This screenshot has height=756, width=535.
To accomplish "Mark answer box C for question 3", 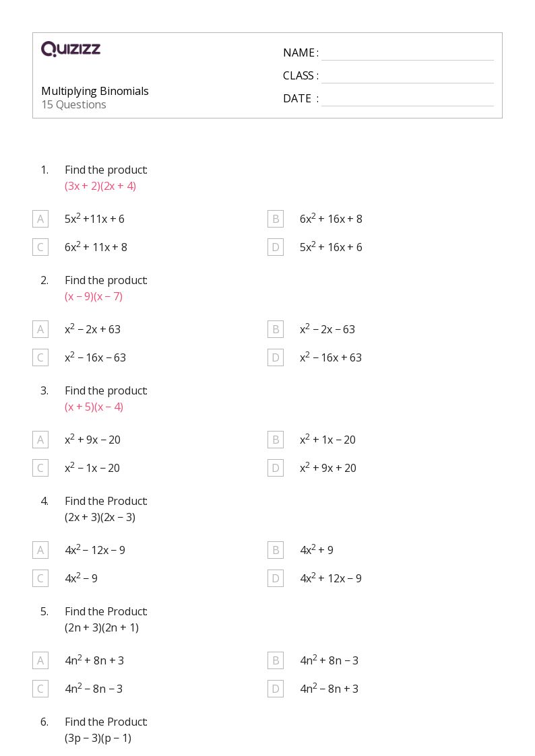I will tap(40, 468).
